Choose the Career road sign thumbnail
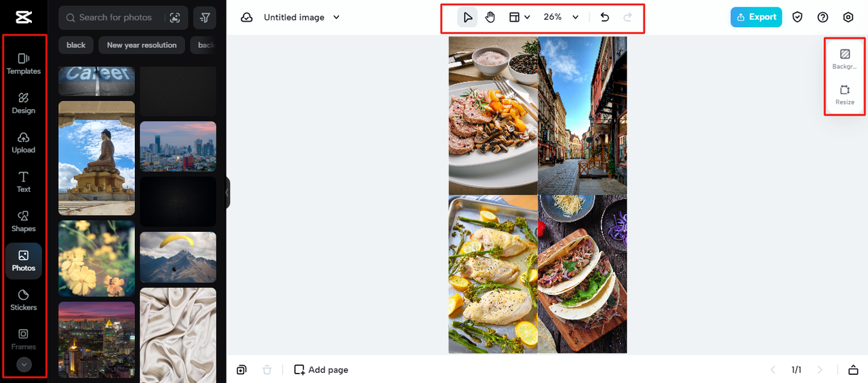 97,81
